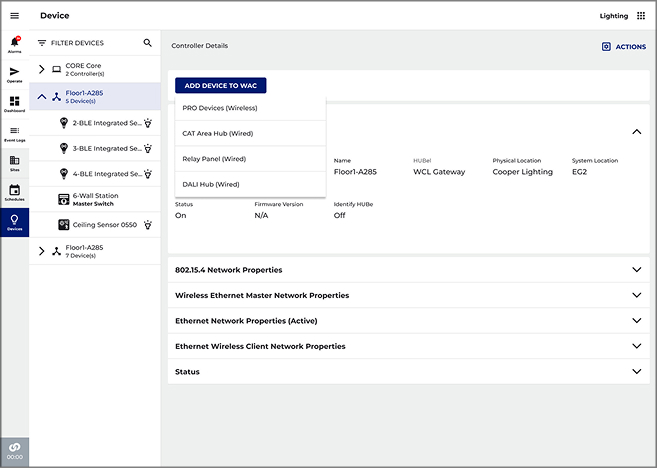Click the Name value Floor1-A285 in details
The height and width of the screenshot is (468, 657).
coord(355,172)
